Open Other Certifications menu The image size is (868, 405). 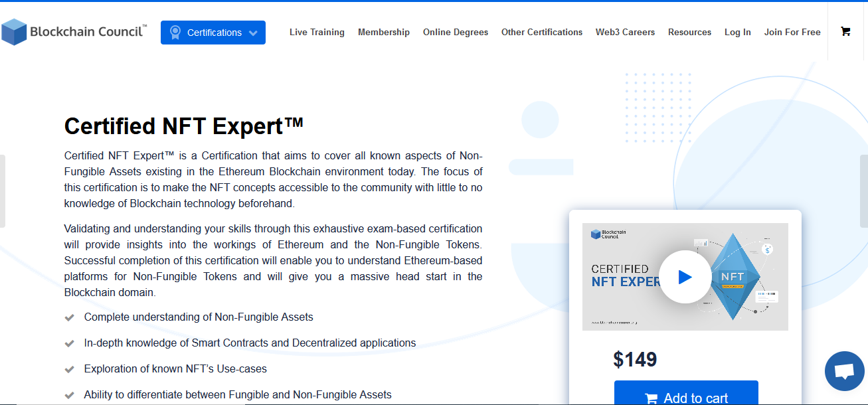[x=542, y=32]
